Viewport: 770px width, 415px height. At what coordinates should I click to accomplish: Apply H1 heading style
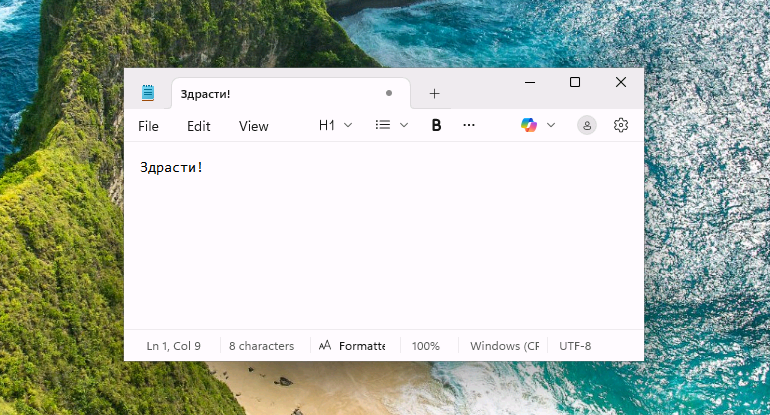tap(327, 125)
